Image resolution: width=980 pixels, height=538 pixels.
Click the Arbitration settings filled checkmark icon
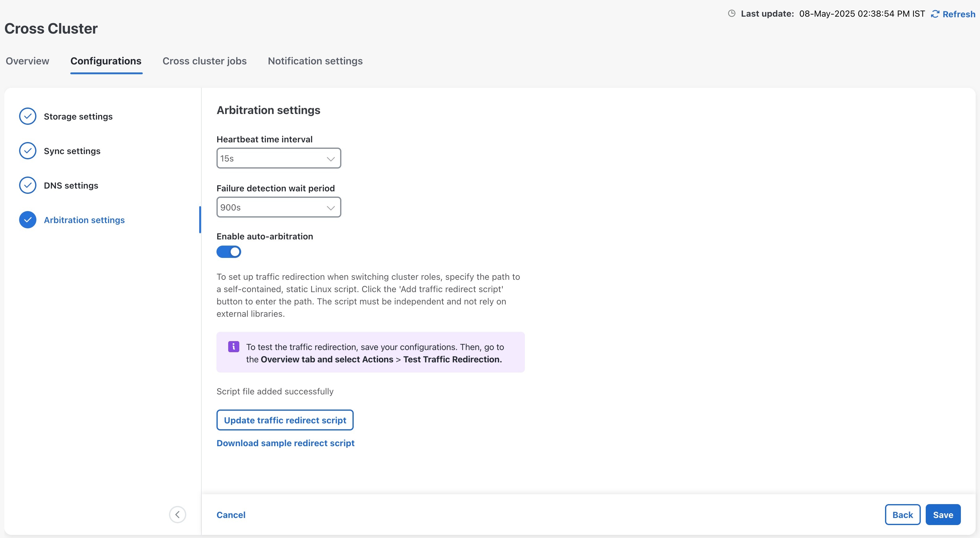pyautogui.click(x=28, y=220)
